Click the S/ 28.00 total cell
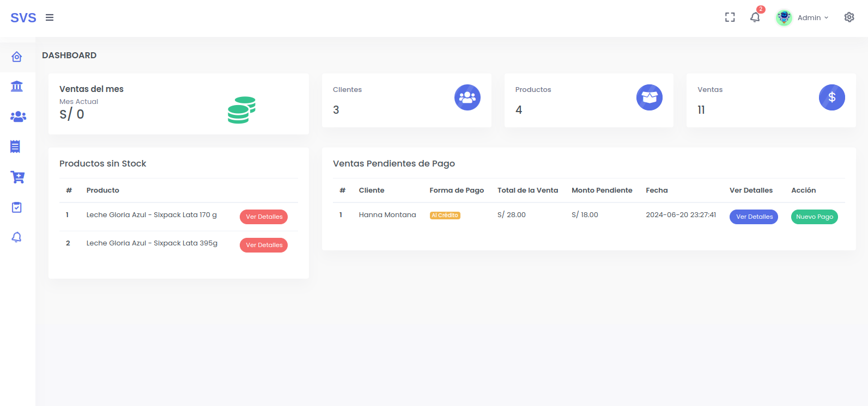868x406 pixels. [x=512, y=215]
